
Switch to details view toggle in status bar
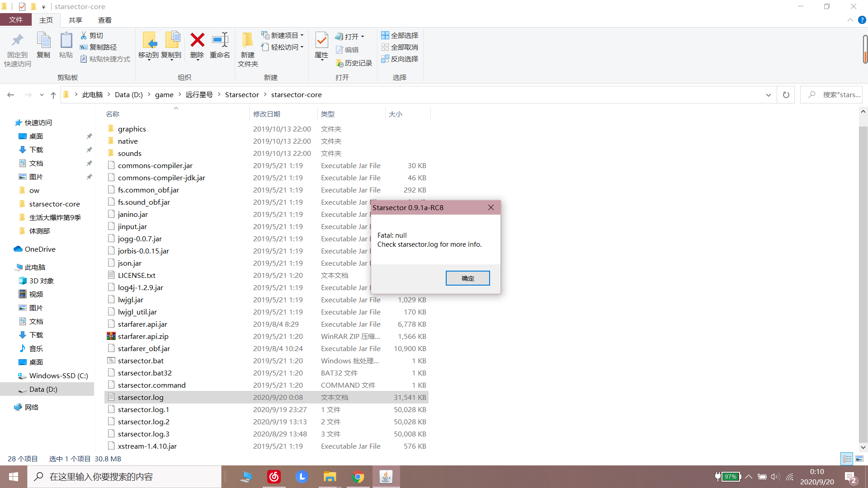pyautogui.click(x=847, y=459)
